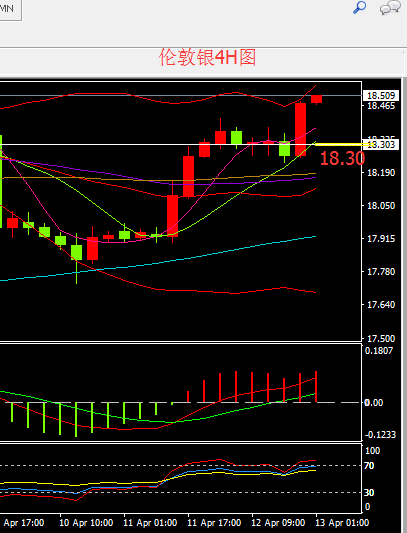Click time axis label 10 Apr 10:00

(x=86, y=522)
